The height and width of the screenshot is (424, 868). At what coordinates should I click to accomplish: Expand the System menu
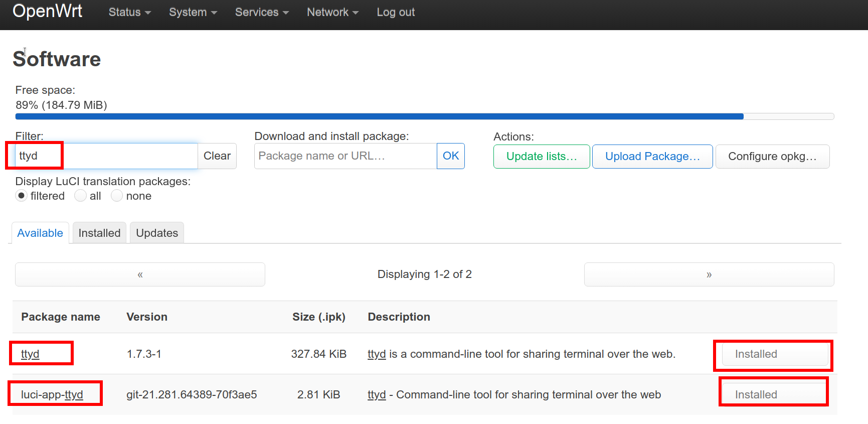193,13
